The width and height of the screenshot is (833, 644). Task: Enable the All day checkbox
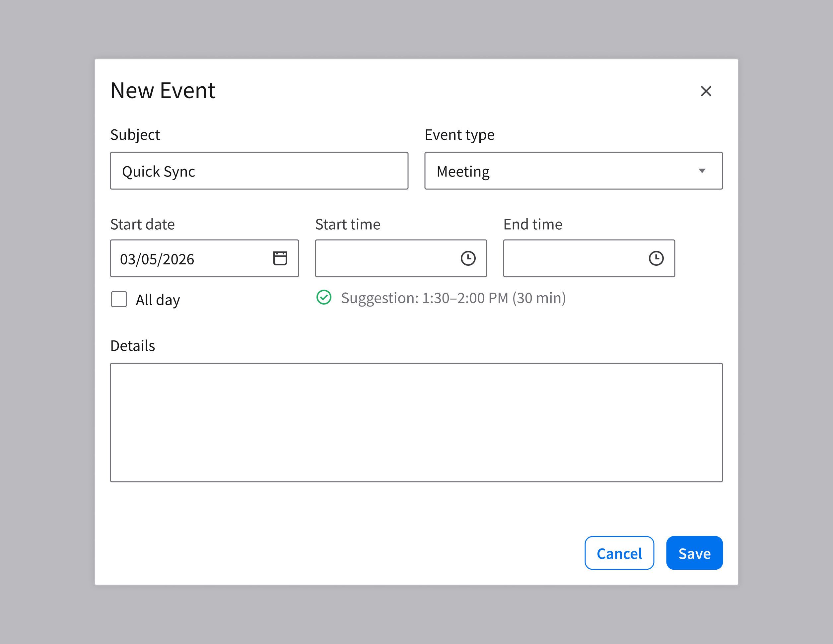119,299
